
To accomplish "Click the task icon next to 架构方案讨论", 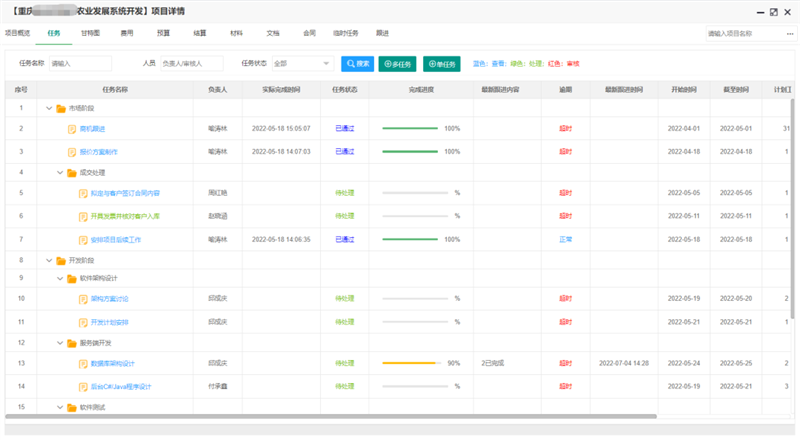I will coord(83,299).
